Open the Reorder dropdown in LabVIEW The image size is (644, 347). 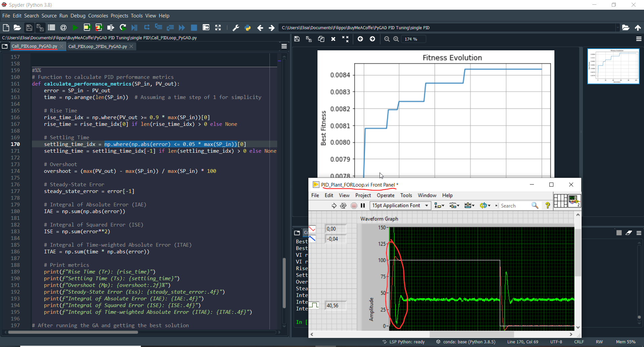click(485, 205)
